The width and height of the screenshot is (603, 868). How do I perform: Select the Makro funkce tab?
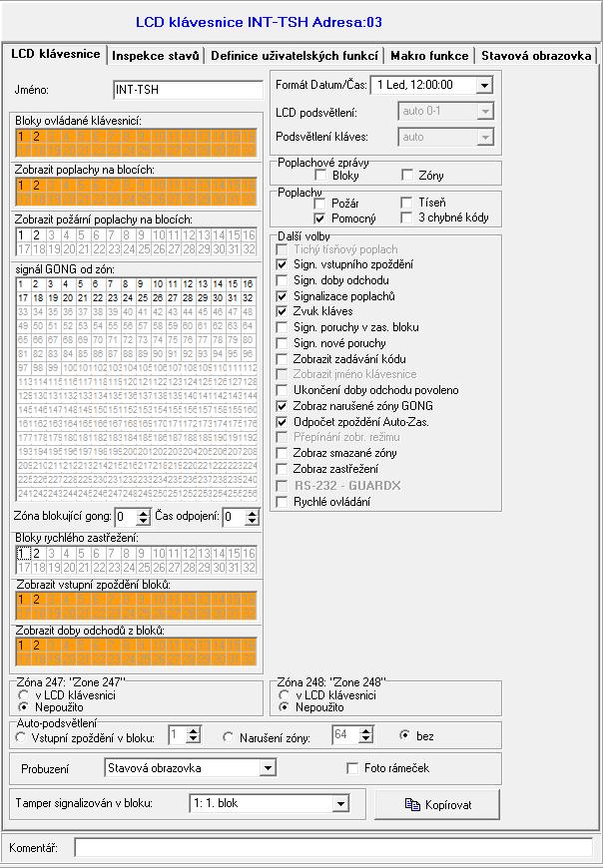[429, 55]
